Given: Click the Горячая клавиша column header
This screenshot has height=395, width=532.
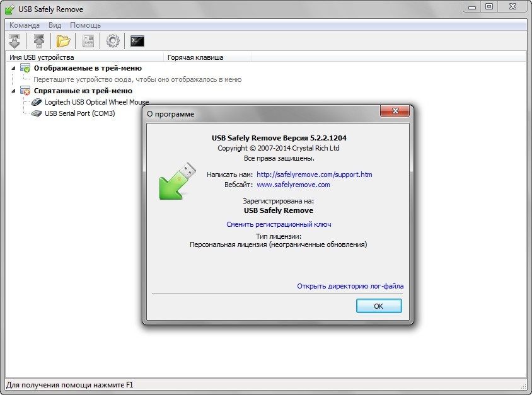Looking at the screenshot, I should 207,57.
